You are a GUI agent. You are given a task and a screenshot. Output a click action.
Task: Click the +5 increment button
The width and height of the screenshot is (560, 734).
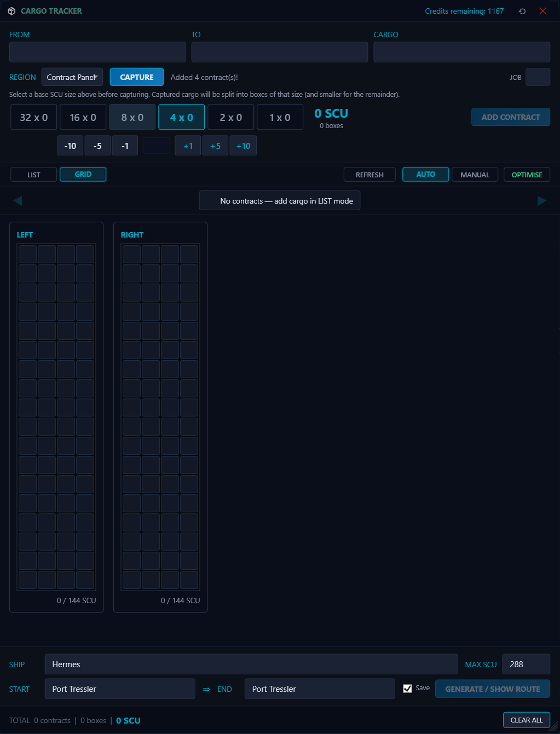[x=216, y=146]
